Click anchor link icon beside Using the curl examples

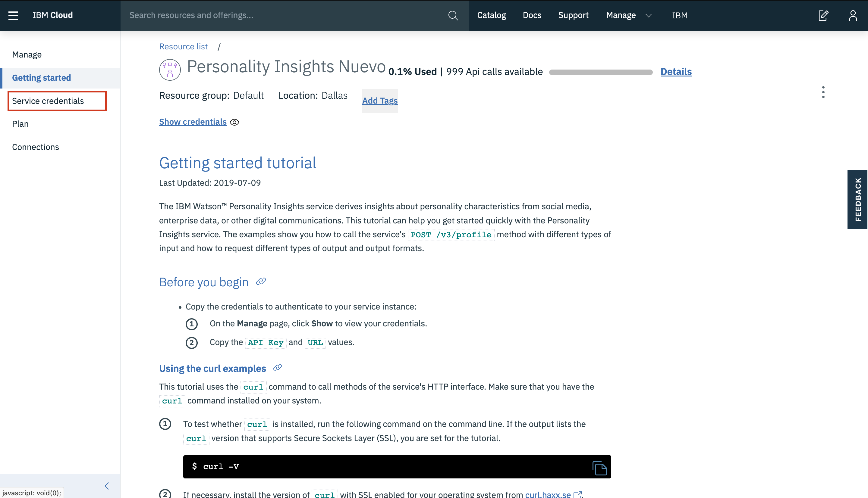click(x=277, y=368)
